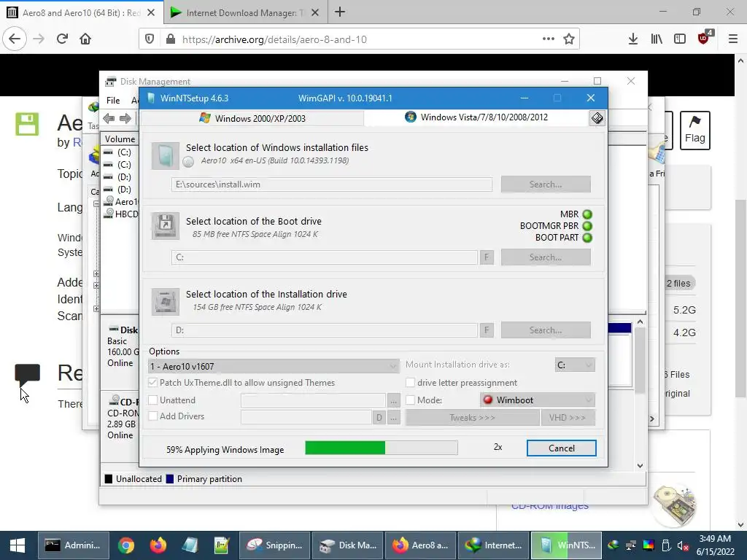Screen dimensions: 747x560
Task: Enable the Unattend checkbox
Action: (x=153, y=400)
